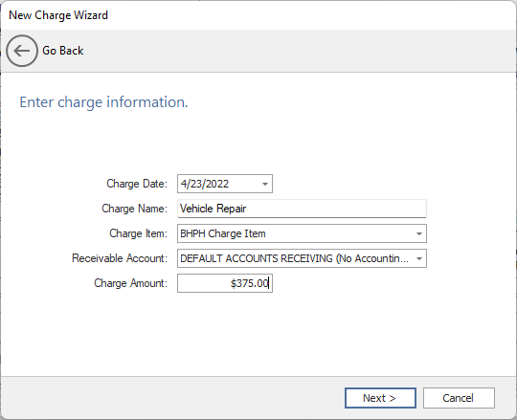Screen dimensions: 517x420
Task: Click the Next > button
Action: point(380,398)
